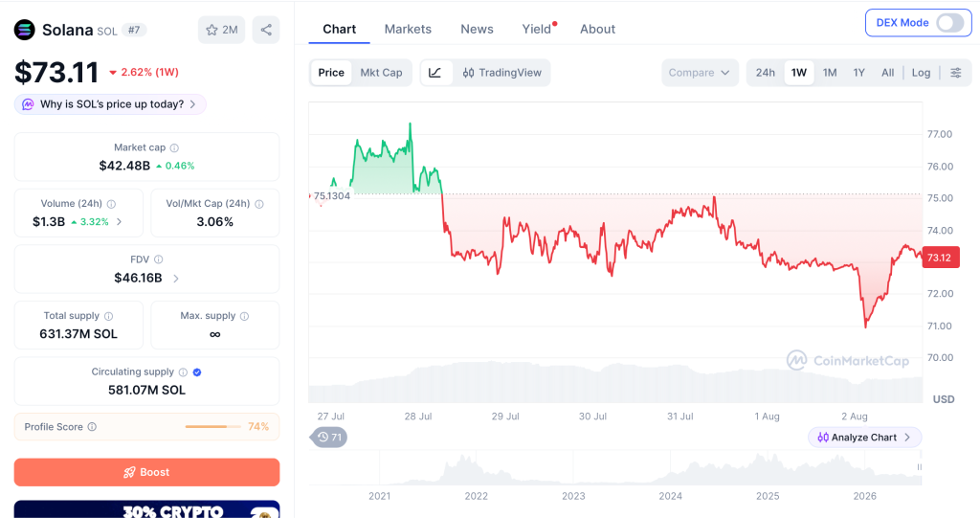Image resolution: width=980 pixels, height=518 pixels.
Task: Click the Profile Score info icon
Action: pos(92,427)
